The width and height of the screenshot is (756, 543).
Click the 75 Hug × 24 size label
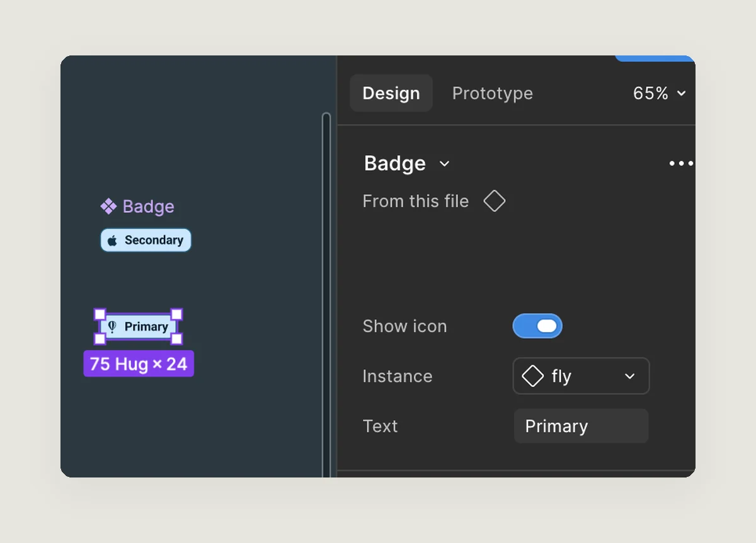click(139, 363)
